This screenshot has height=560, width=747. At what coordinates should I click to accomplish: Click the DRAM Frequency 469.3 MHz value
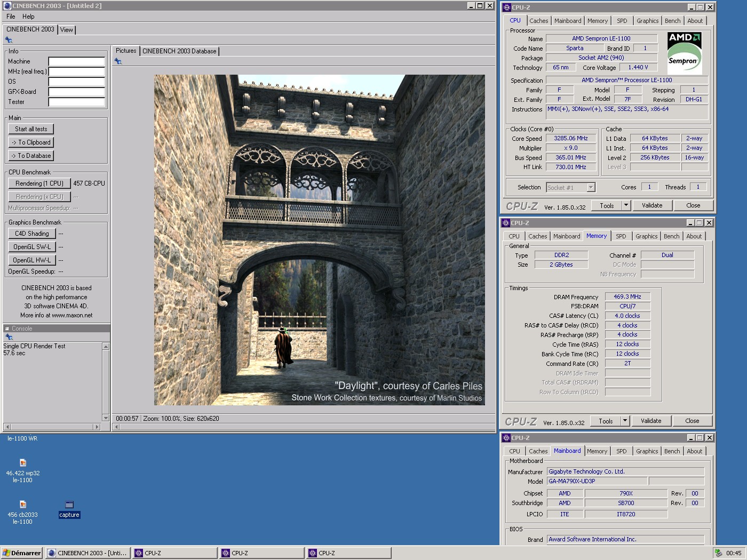coord(627,297)
